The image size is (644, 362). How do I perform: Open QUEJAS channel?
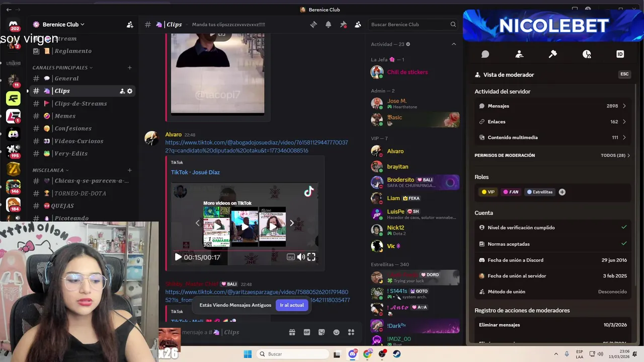tap(82, 206)
